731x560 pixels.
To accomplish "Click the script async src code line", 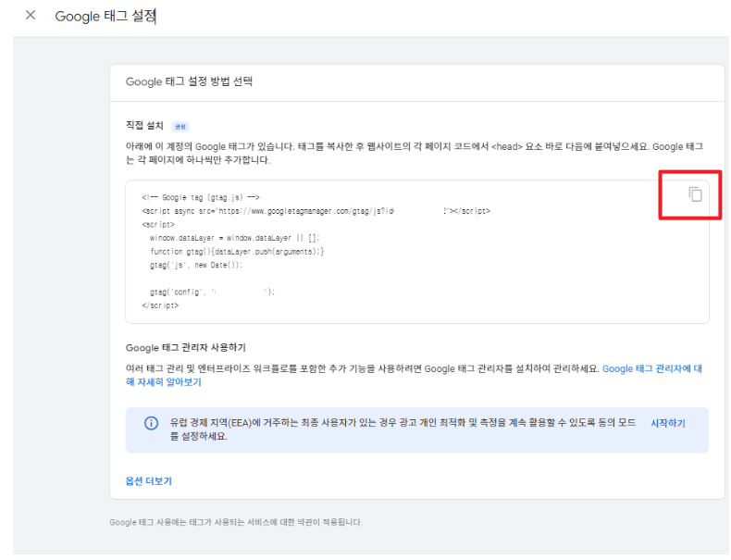I will click(x=316, y=211).
